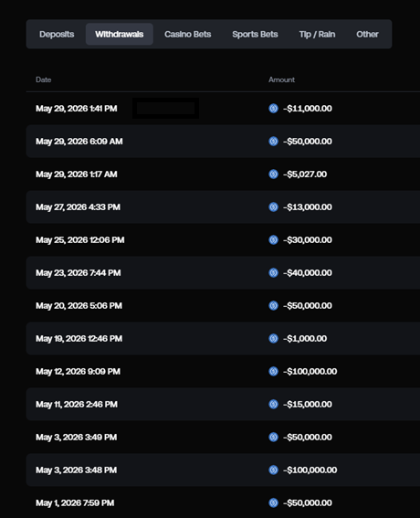The image size is (420, 518).
Task: Click the -$13,000.00 amount
Action: 308,207
